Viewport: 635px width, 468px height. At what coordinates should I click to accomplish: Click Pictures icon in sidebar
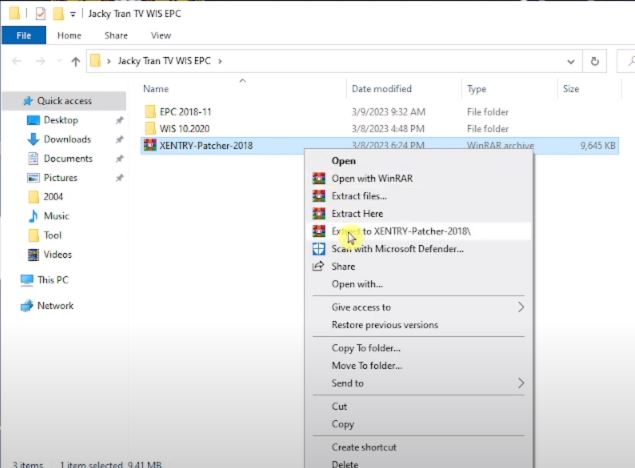tap(33, 178)
